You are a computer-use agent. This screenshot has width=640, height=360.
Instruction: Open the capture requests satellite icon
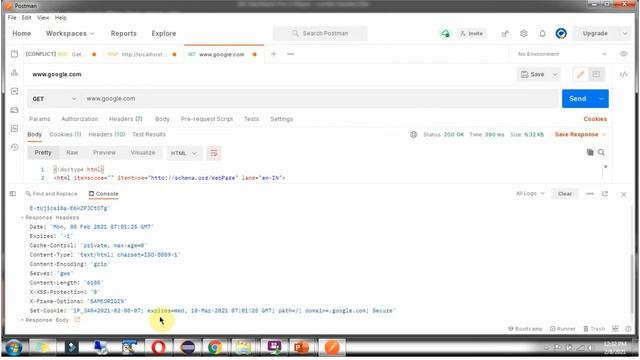coord(505,33)
